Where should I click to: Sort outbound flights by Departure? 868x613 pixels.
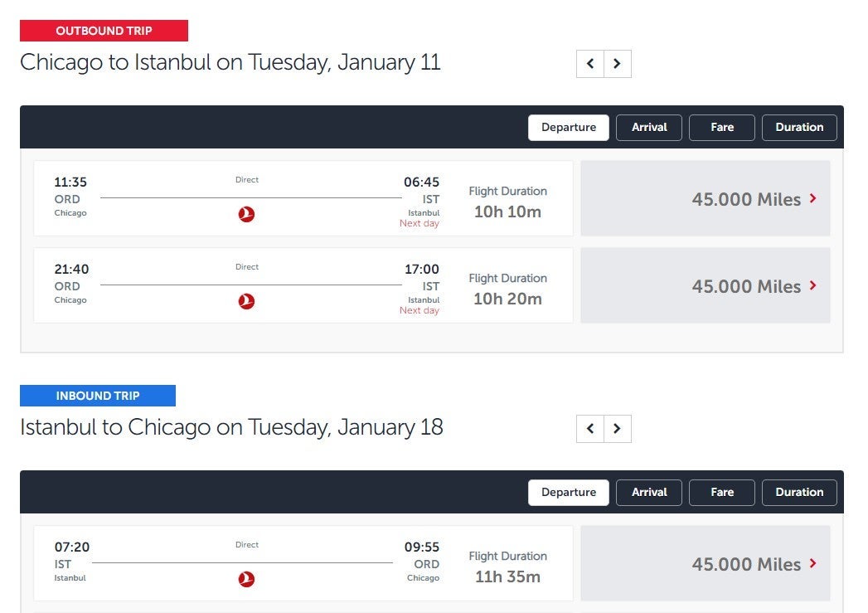pyautogui.click(x=569, y=128)
